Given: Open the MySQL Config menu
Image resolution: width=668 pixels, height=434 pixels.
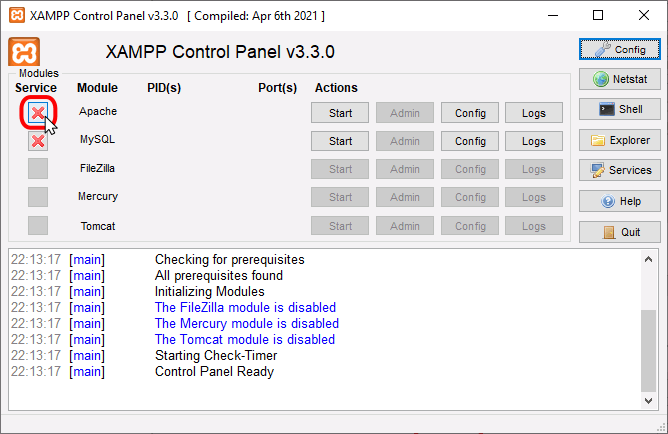Looking at the screenshot, I should click(470, 141).
